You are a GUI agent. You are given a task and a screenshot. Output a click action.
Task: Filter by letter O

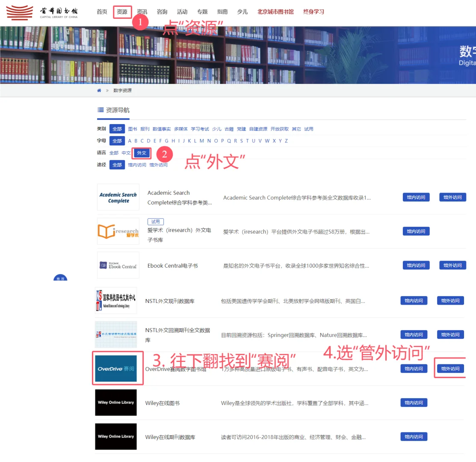(216, 141)
